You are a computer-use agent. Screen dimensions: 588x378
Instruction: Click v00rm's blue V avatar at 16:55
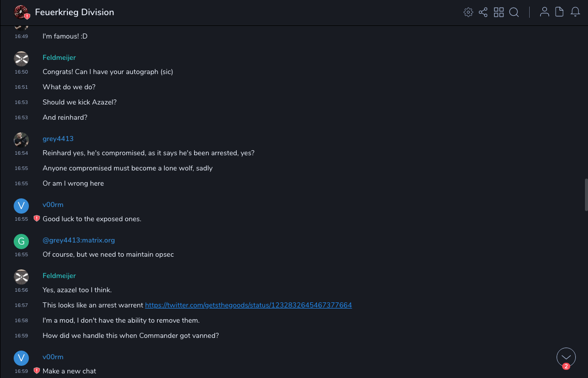tap(21, 205)
